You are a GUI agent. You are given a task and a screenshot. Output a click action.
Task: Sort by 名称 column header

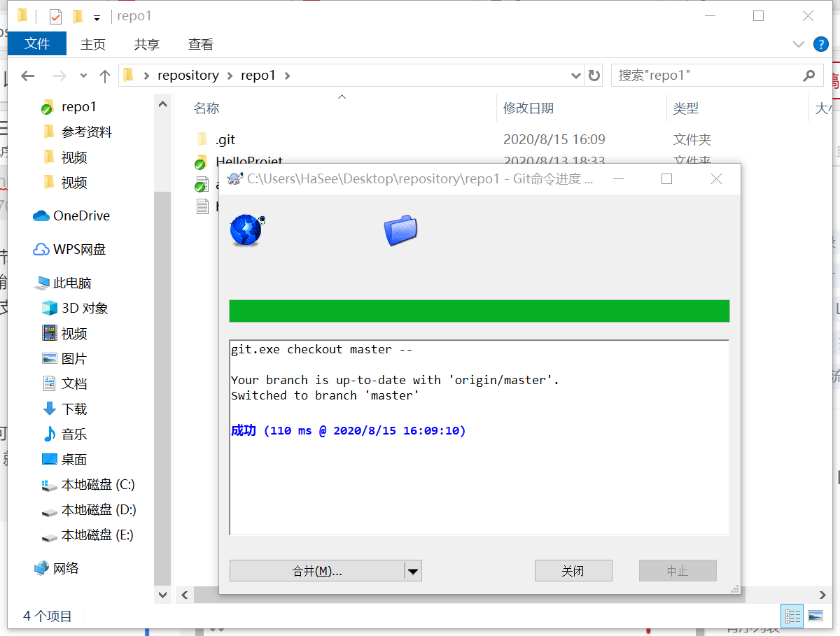click(x=206, y=108)
